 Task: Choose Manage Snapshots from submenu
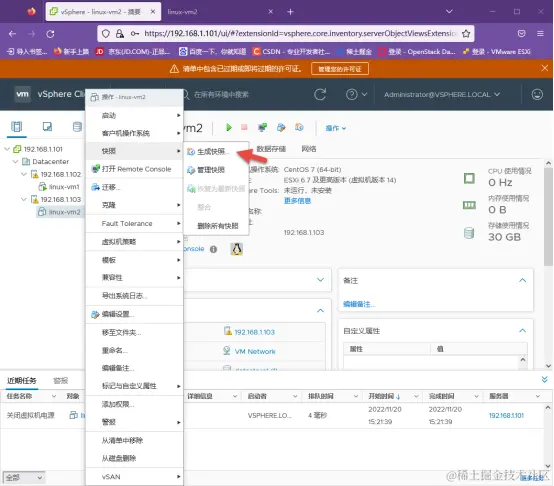click(216, 170)
